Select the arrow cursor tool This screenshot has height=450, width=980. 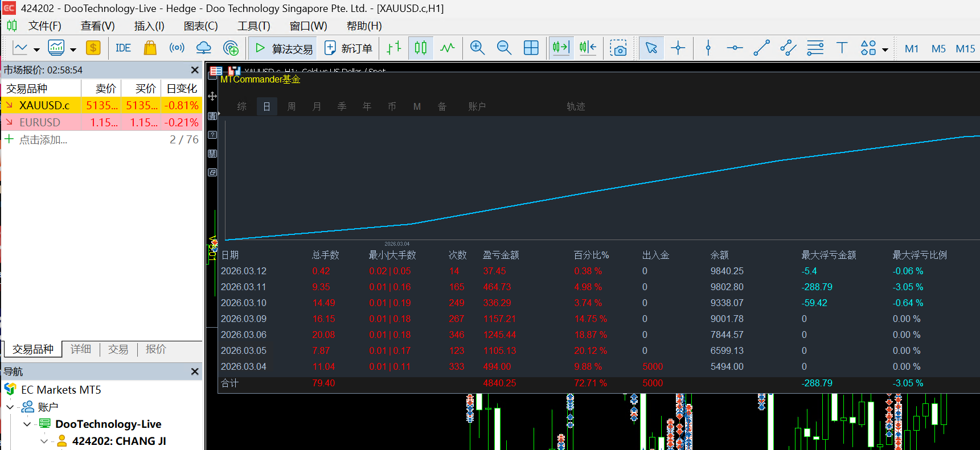click(651, 48)
